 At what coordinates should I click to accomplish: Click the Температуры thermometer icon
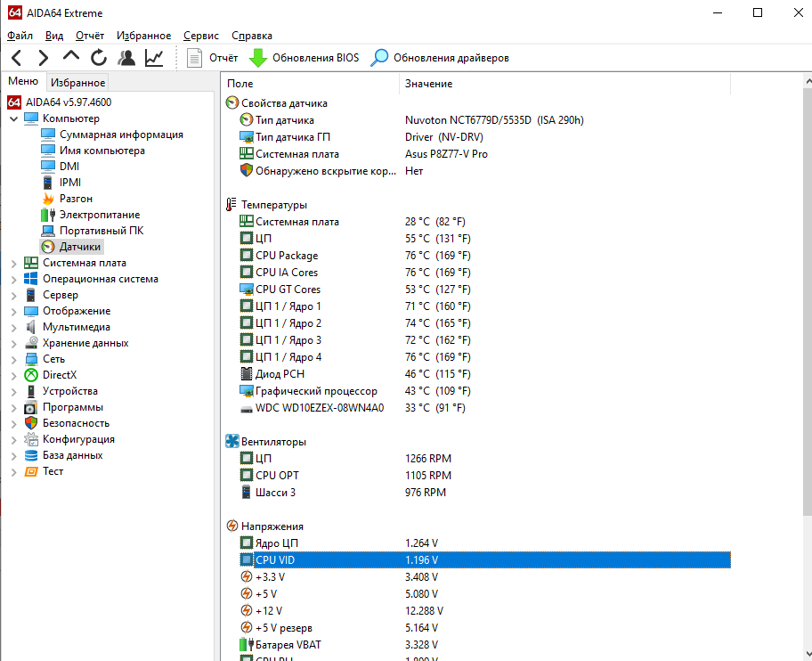pos(231,205)
